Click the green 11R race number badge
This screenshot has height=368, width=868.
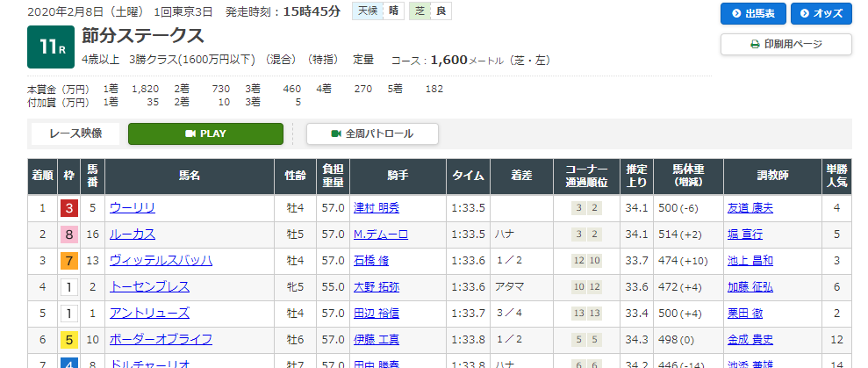coord(49,47)
